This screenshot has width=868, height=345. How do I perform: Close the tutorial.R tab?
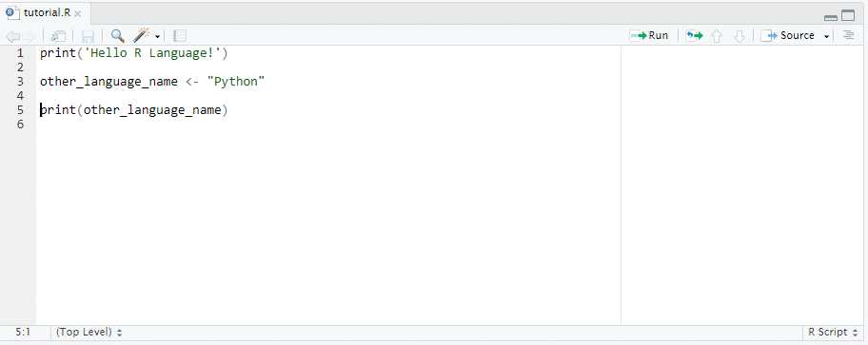point(77,14)
